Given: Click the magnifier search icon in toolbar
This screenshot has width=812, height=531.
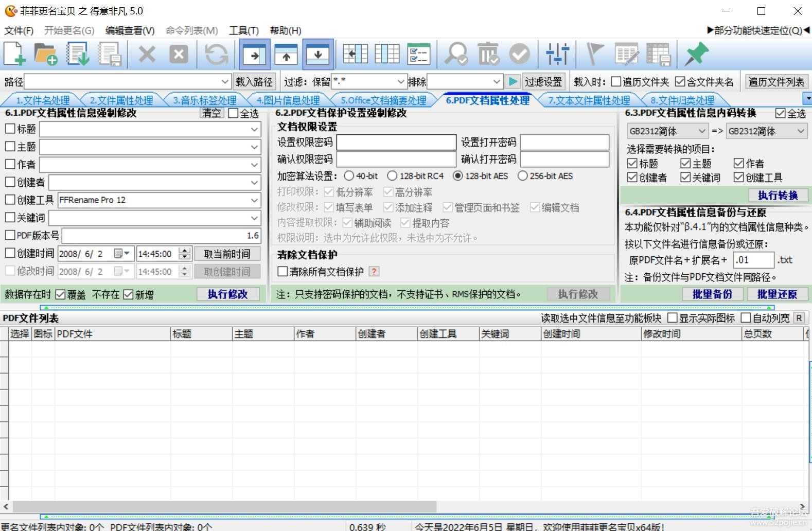Looking at the screenshot, I should click(456, 54).
